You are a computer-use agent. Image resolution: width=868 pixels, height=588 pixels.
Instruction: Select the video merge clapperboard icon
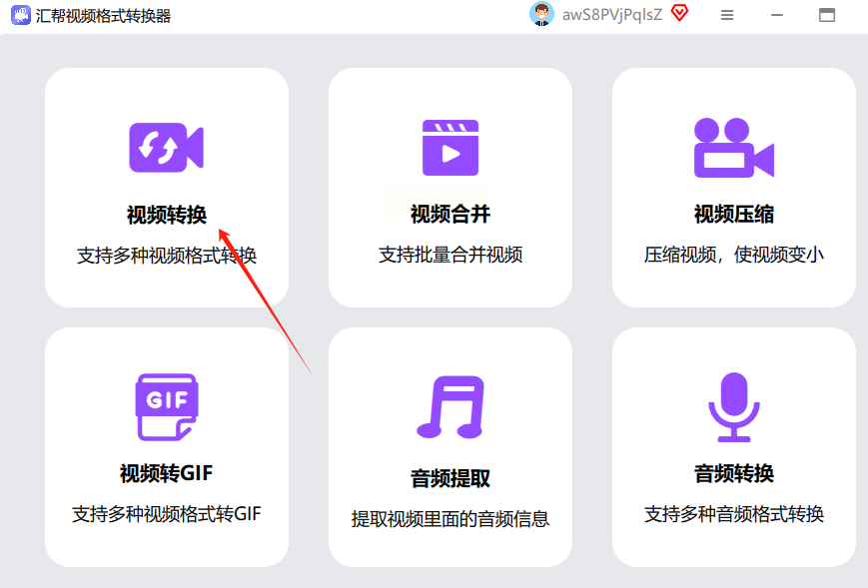[450, 148]
